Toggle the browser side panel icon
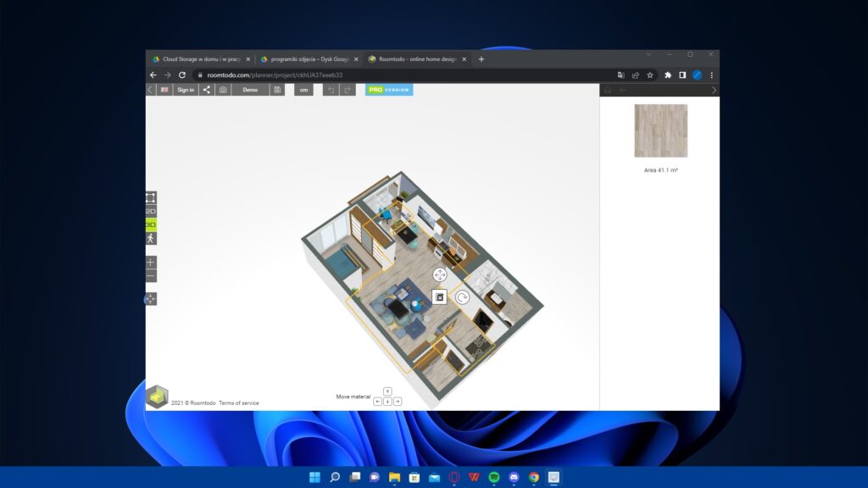Image resolution: width=868 pixels, height=488 pixels. [x=682, y=75]
